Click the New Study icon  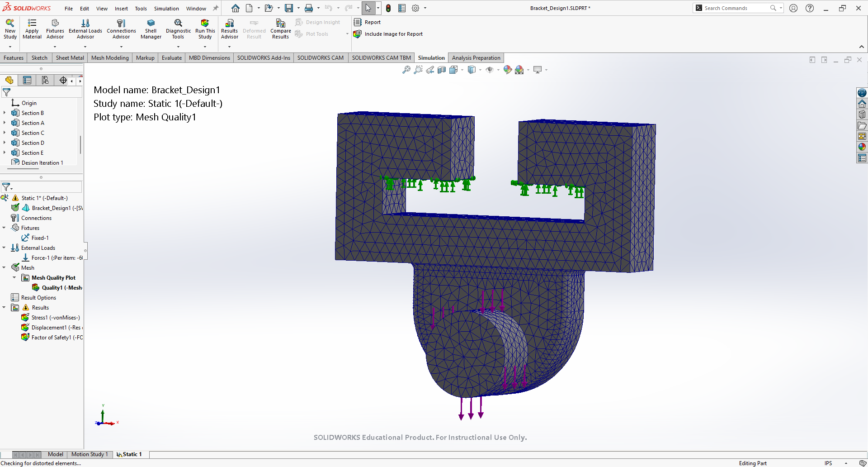(10, 29)
